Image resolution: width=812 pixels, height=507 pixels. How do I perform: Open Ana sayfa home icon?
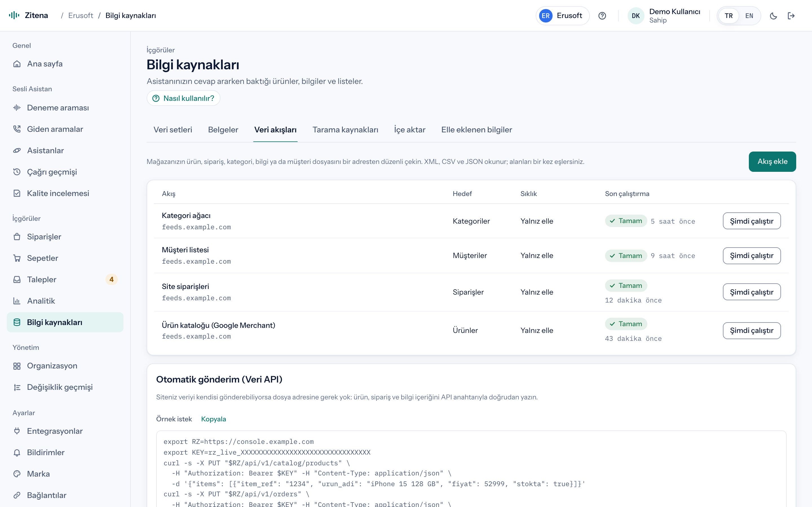(x=17, y=64)
